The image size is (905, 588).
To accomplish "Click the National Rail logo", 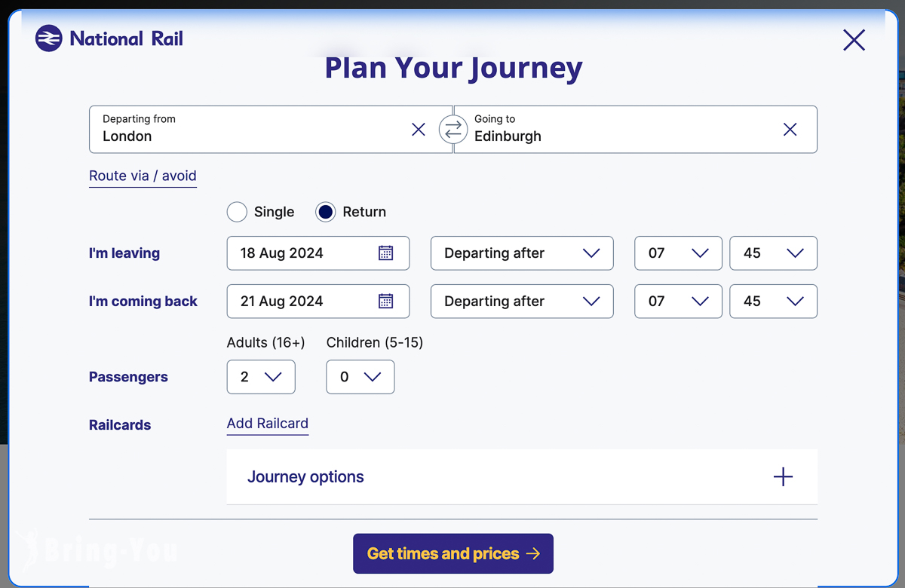I will pyautogui.click(x=109, y=38).
